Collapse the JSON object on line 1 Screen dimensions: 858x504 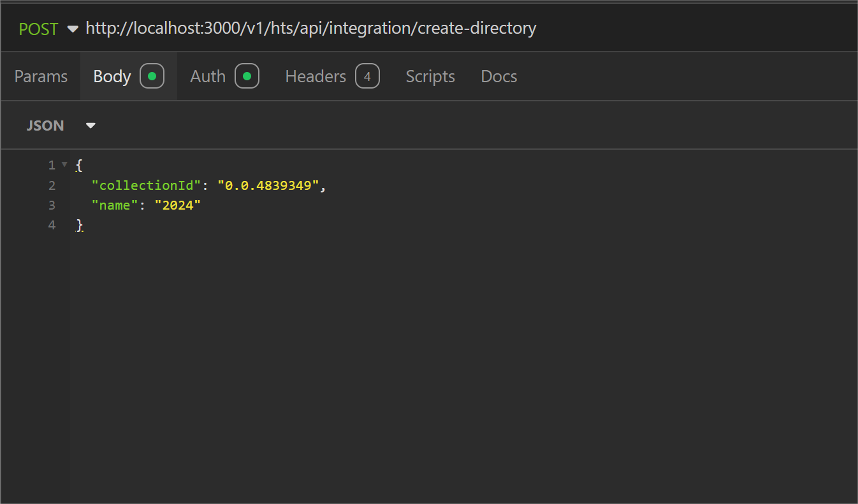click(63, 164)
